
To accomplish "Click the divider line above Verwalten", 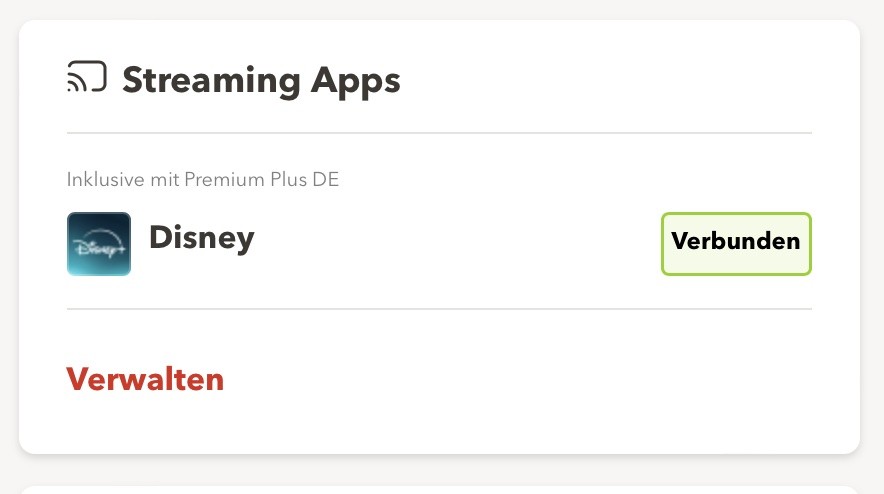I will [439, 309].
